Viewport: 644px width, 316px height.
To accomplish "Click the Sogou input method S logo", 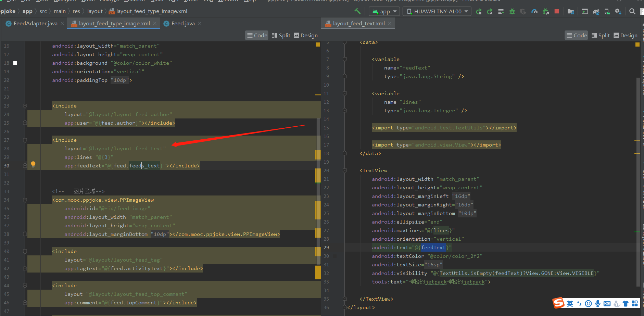I will [x=558, y=303].
